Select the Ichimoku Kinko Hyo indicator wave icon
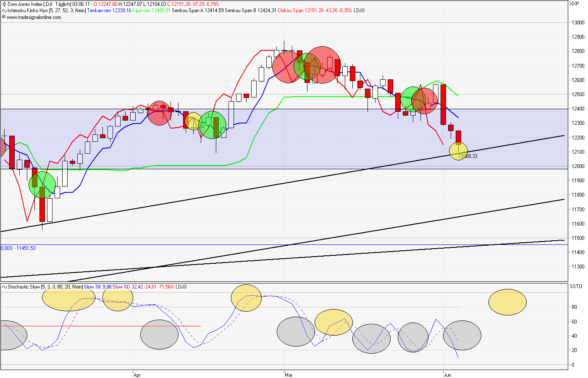Screen dimensions: 588x378 (x=3, y=10)
